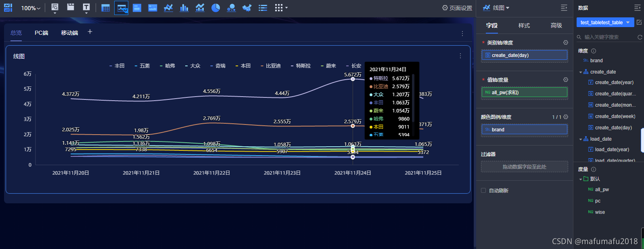644x249 pixels.
Task: Add a pie chart from the toolbar
Action: (215, 8)
